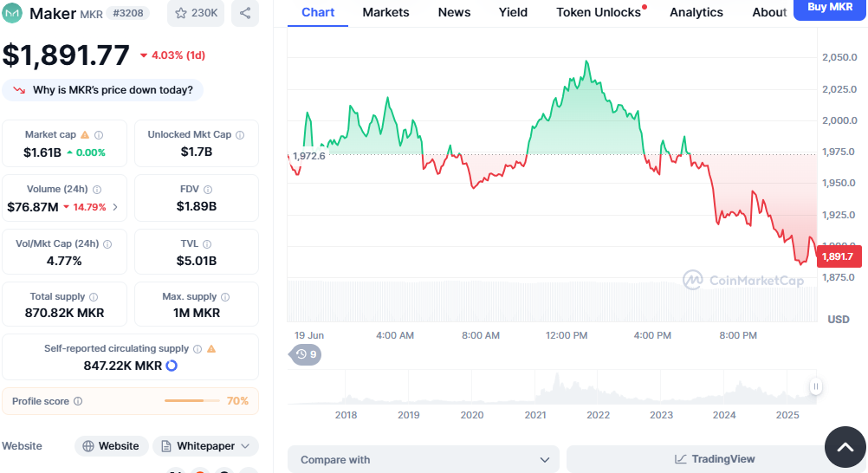Click circulating supply warning triangle icon
This screenshot has height=473, width=868.
211,349
